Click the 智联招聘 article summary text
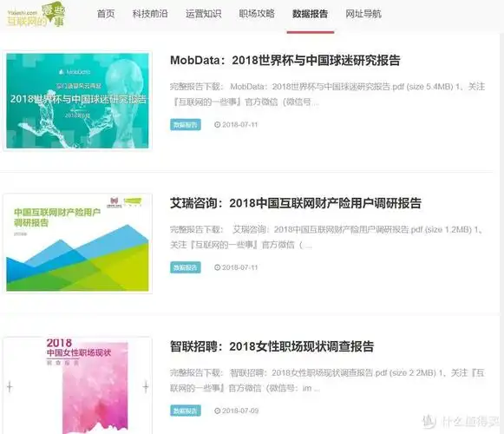This screenshot has height=434, width=504. click(x=327, y=380)
